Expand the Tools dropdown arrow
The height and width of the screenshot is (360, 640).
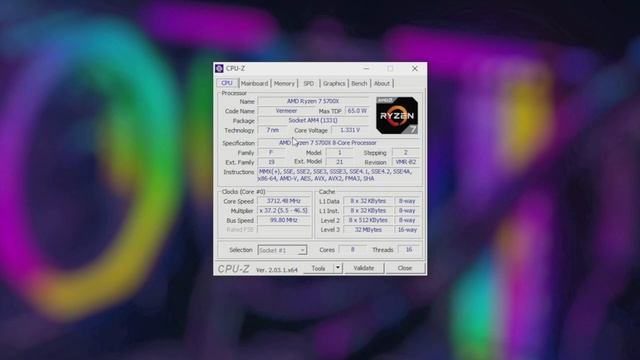coord(338,268)
